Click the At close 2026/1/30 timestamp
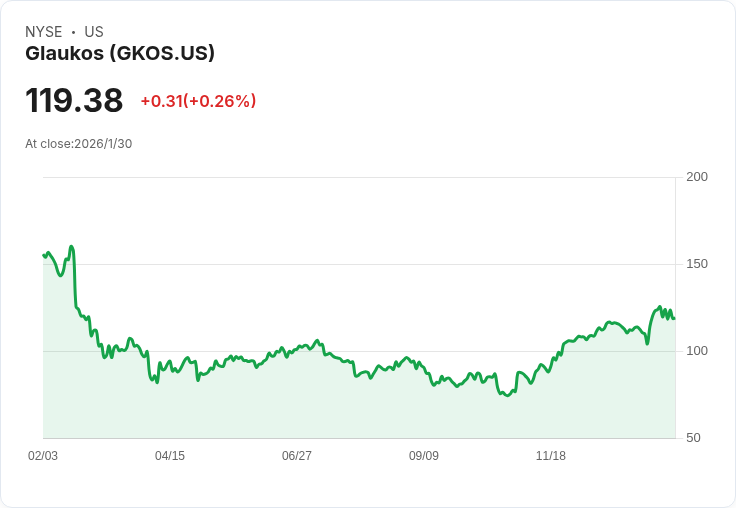 78,144
